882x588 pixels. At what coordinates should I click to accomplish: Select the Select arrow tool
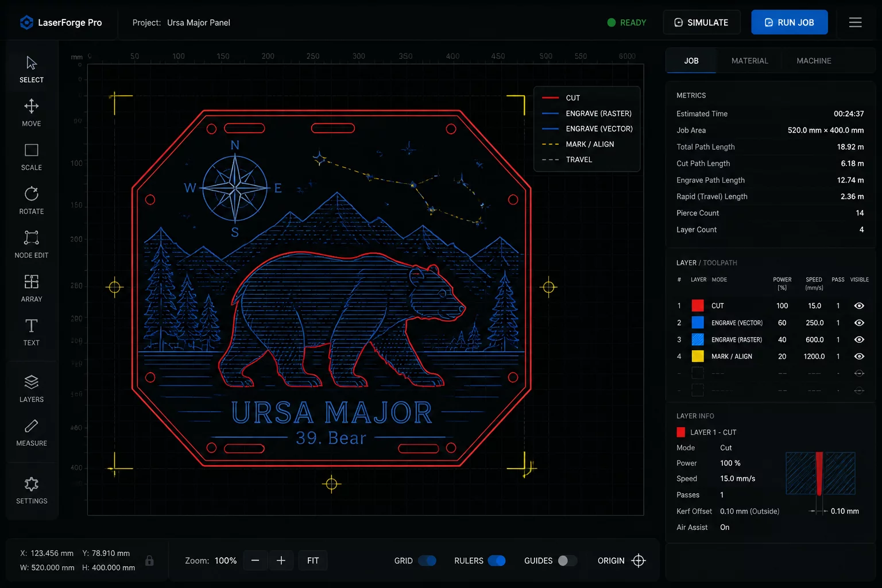[32, 69]
